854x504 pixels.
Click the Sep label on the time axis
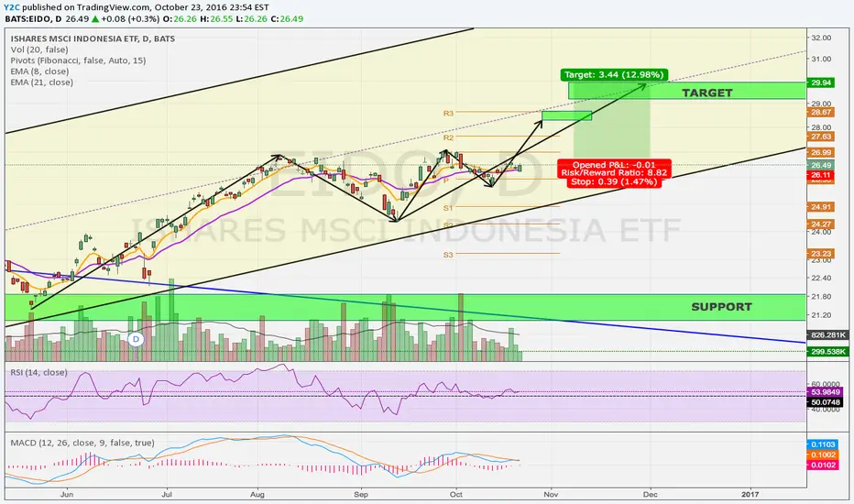(360, 495)
